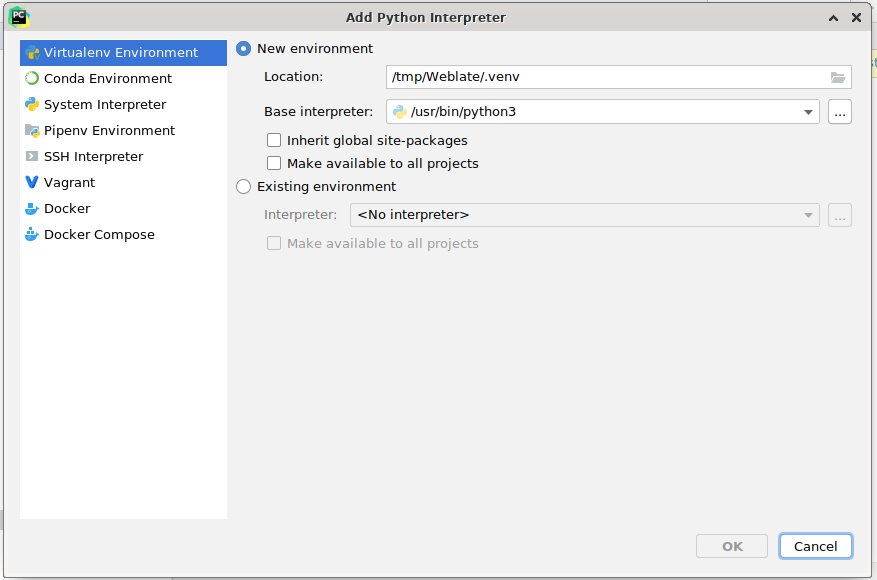Screen dimensions: 877x580
Task: Expand the Interpreter dropdown showing No interpreter
Action: [x=808, y=214]
